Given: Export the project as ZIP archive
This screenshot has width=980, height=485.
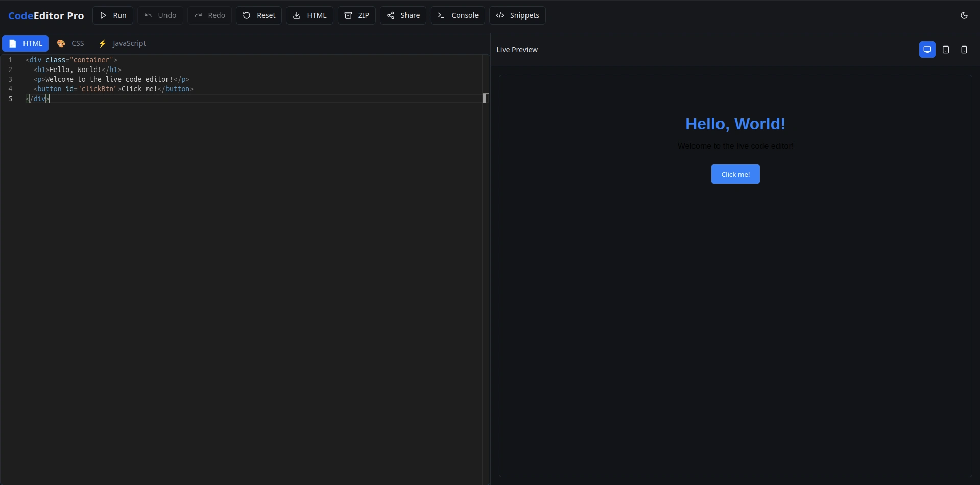Looking at the screenshot, I should point(356,15).
